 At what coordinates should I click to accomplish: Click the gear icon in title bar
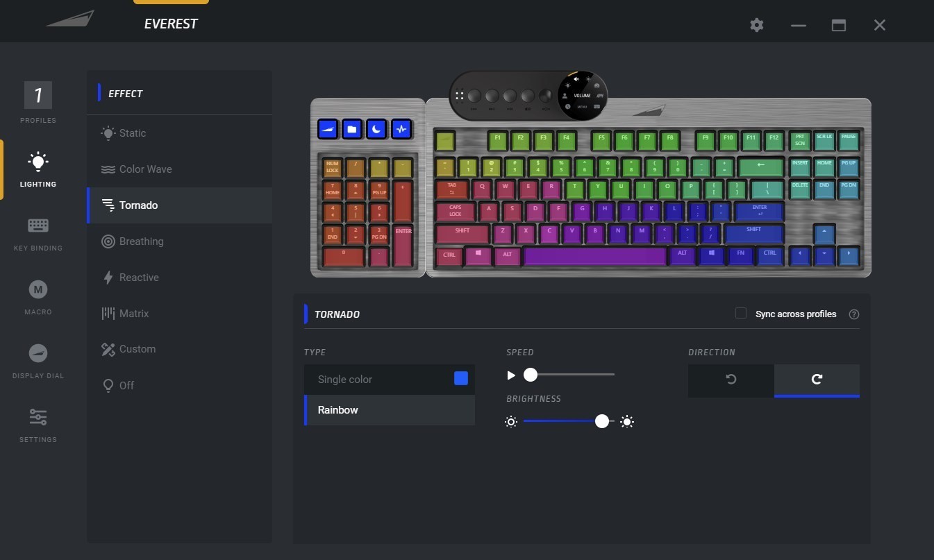757,25
